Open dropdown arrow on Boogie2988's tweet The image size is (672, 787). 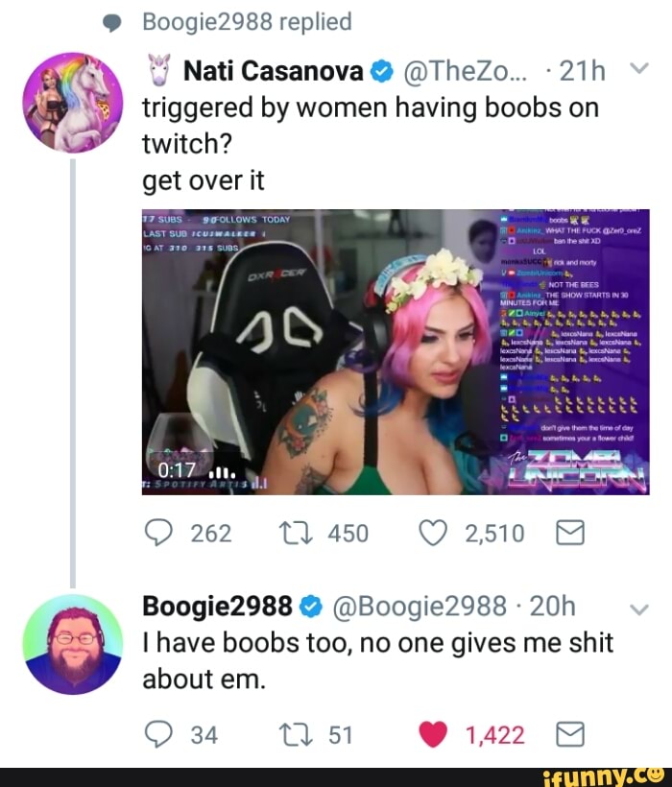point(639,609)
